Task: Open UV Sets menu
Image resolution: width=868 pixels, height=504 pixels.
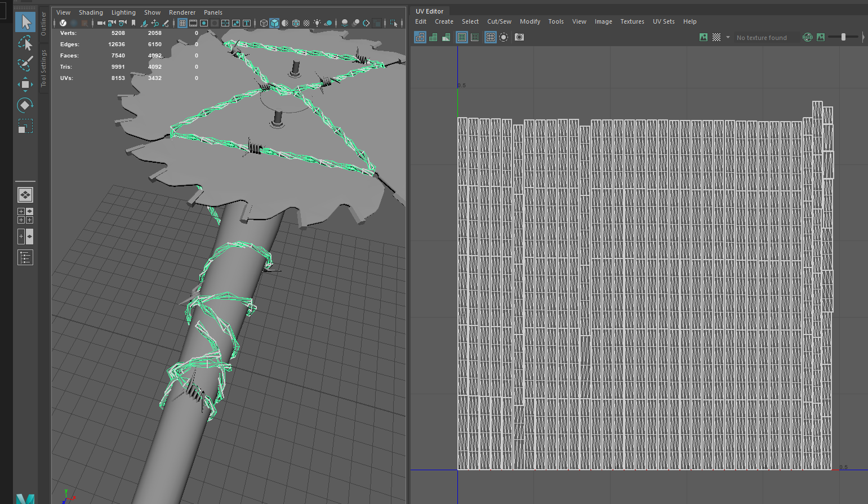Action: [664, 21]
